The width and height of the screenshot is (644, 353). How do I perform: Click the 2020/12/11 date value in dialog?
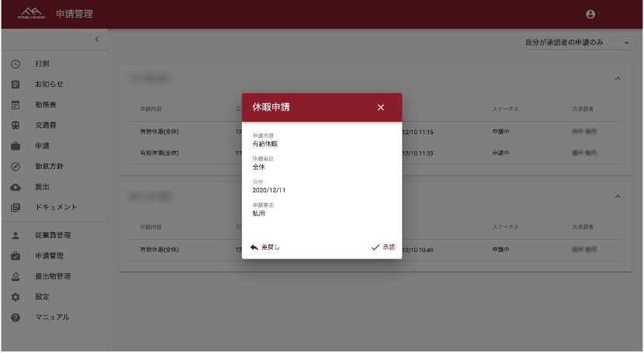click(268, 191)
